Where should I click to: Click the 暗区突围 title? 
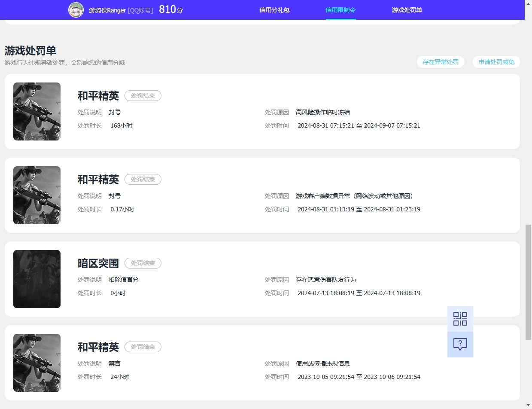click(98, 263)
